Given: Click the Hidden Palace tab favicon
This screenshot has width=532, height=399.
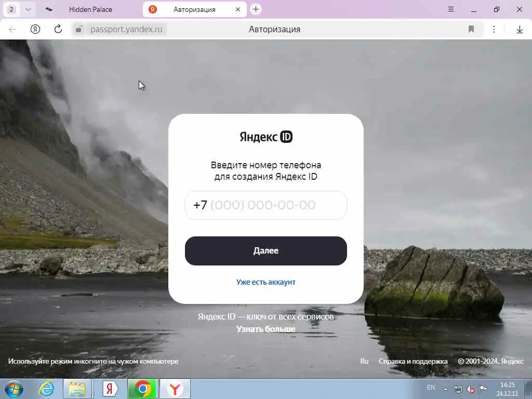Looking at the screenshot, I should pos(49,9).
